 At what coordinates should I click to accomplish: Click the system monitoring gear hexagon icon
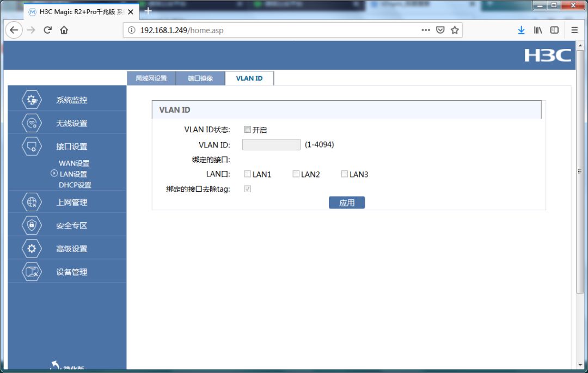[32, 100]
